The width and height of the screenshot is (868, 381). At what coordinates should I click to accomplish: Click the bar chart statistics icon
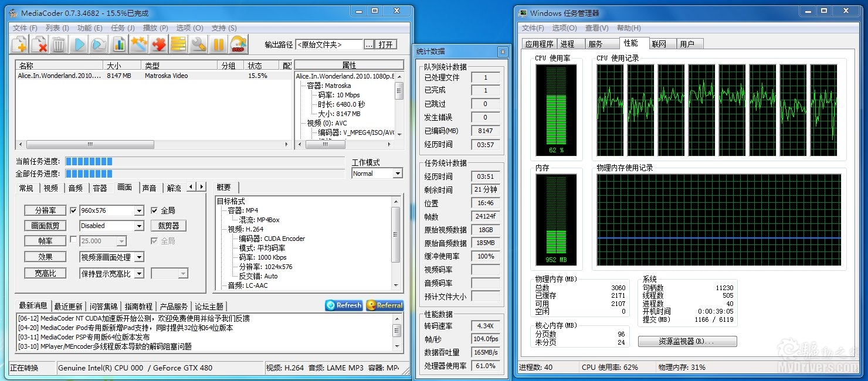point(119,44)
